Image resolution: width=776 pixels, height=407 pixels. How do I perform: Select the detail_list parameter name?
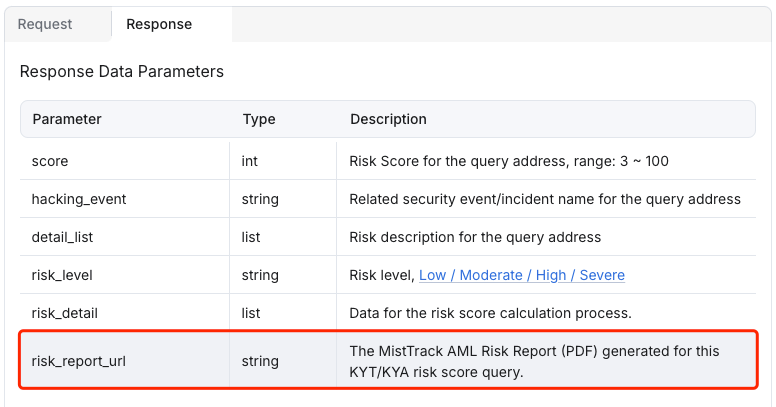[62, 237]
